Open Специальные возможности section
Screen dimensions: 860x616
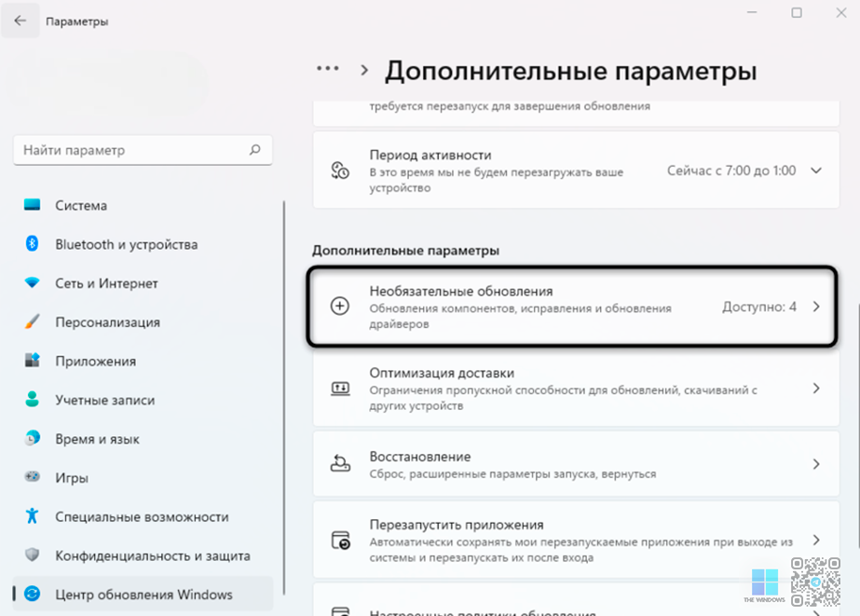[143, 516]
